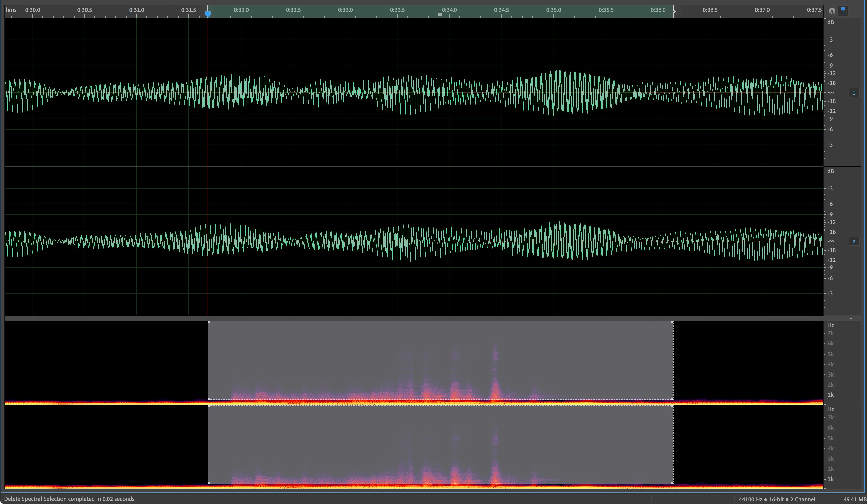867x504 pixels.
Task: Click the bottom-right handle of lower spectral selection
Action: point(672,483)
